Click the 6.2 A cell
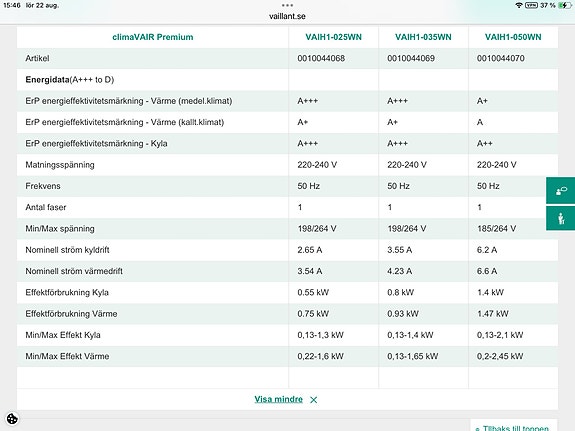Image resolution: width=575 pixels, height=431 pixels. pyautogui.click(x=487, y=250)
